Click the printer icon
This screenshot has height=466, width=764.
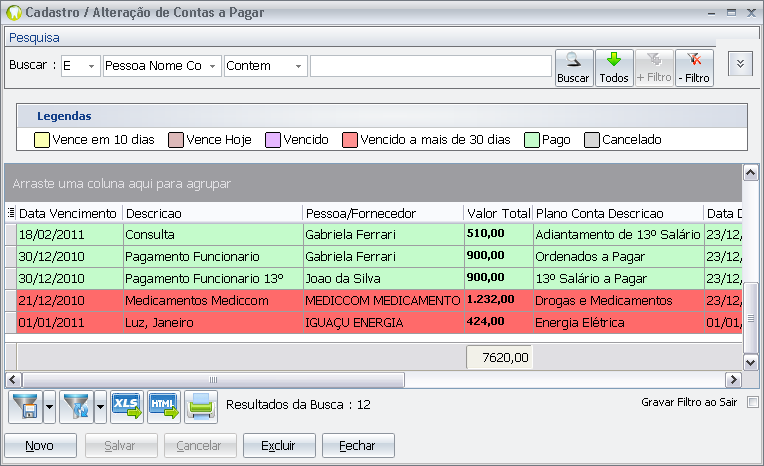(x=201, y=407)
